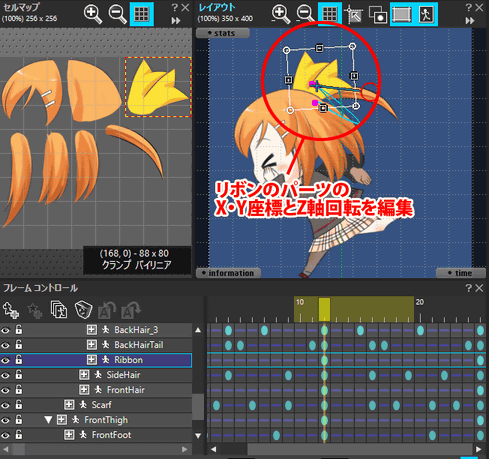Click the second rotate-A attribute icon
489x459 pixels.
coord(131,310)
